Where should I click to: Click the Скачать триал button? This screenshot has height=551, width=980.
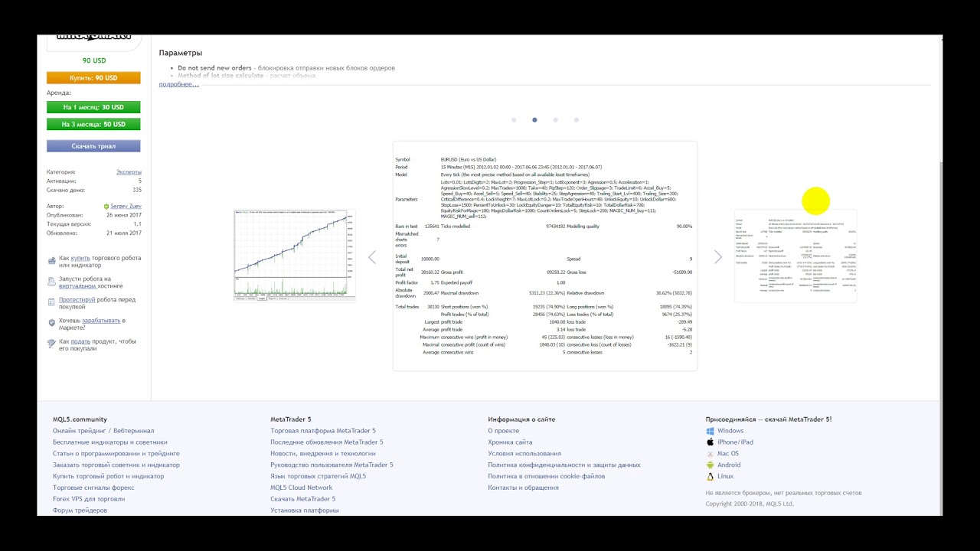93,145
